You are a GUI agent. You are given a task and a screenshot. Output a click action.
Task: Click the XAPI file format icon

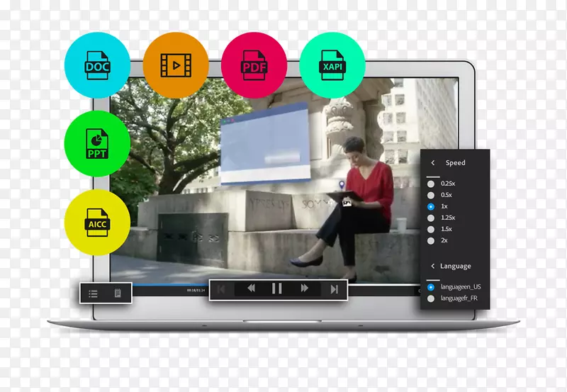(x=332, y=65)
